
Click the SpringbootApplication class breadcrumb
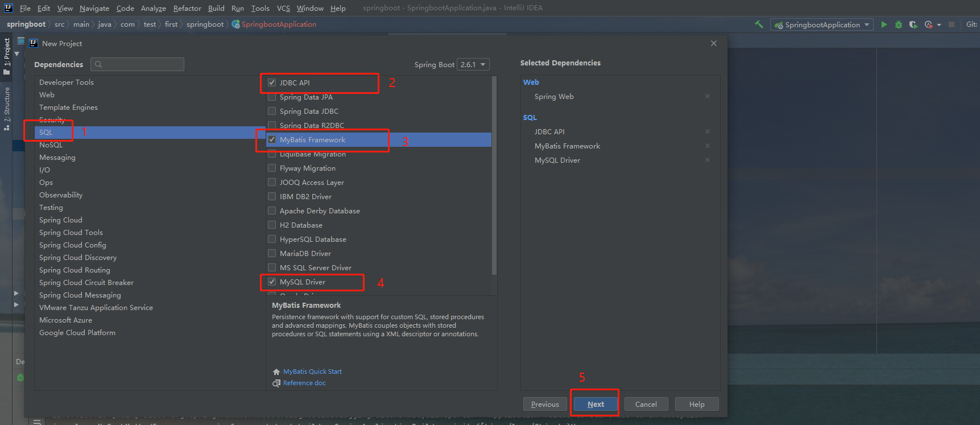[x=274, y=24]
